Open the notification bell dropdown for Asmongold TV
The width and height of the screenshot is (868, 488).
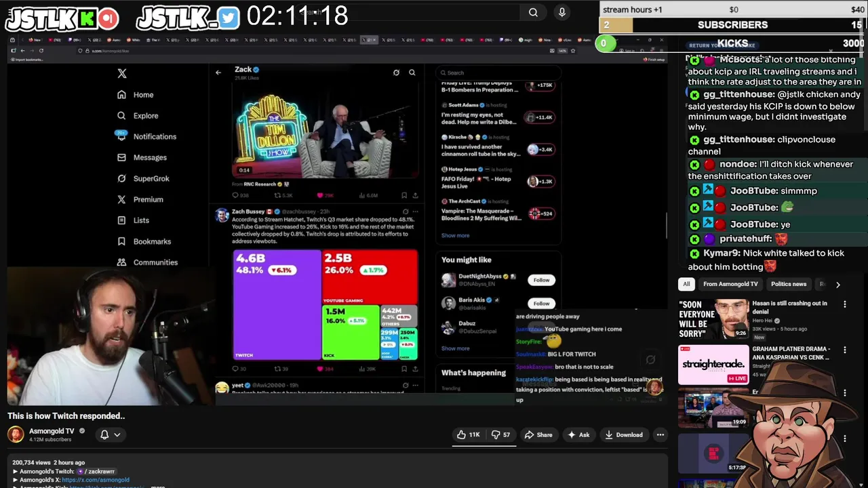110,434
